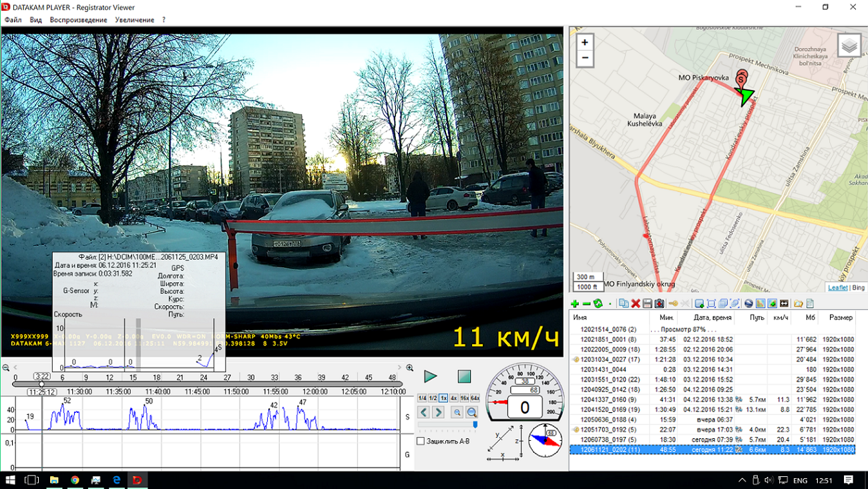Click the large magnifier zoom-in button
Image resolution: width=868 pixels, height=489 pixels.
471,413
